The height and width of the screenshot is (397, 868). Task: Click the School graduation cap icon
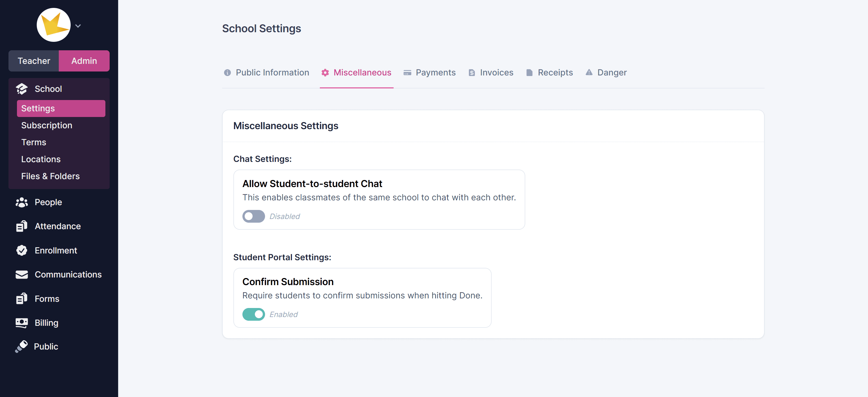pyautogui.click(x=21, y=89)
